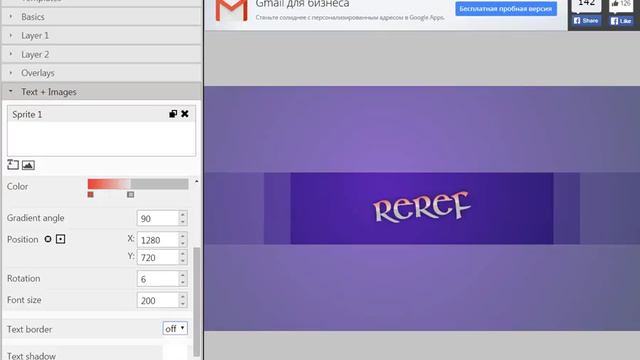The height and width of the screenshot is (360, 640).
Task: Delete Sprite 1 with the X icon
Action: [185, 114]
